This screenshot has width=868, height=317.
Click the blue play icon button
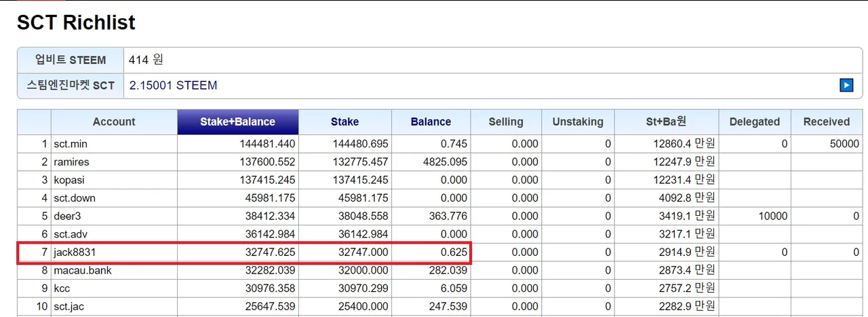pos(846,85)
